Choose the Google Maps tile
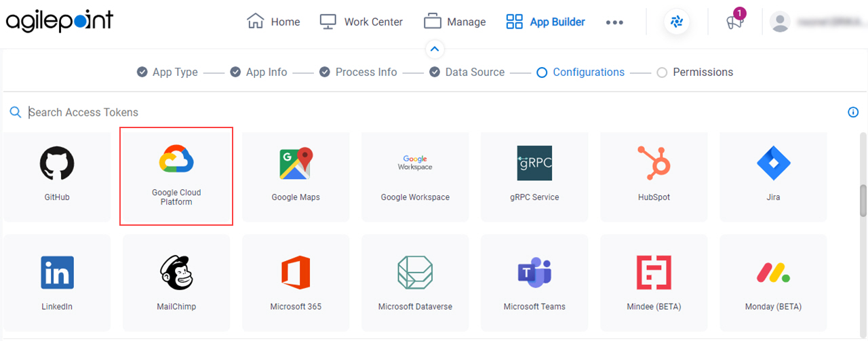This screenshot has width=868, height=341. click(296, 176)
